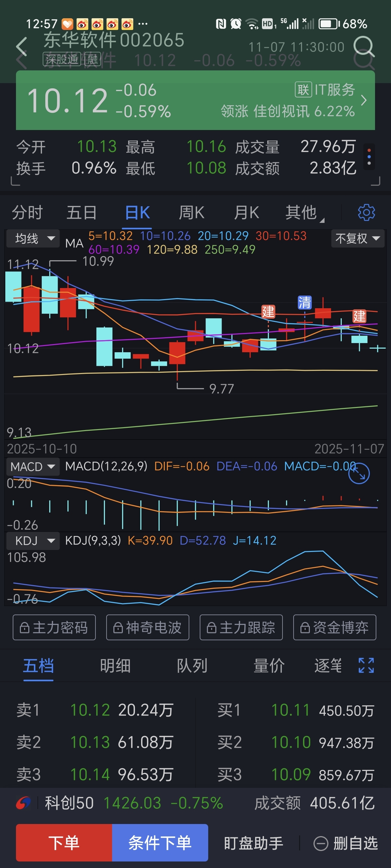
Task: Tap the alarm clock status icon
Action: [236, 24]
